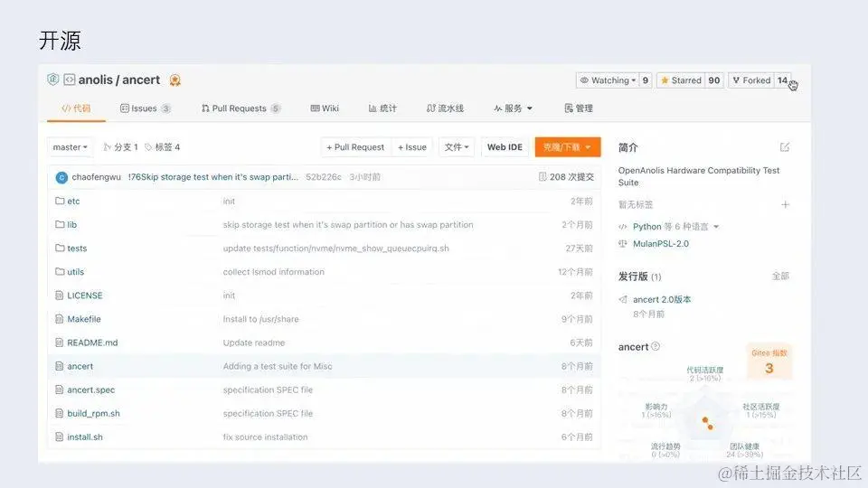Click 全部 to view all releases
Screen dimensions: 868x488
(x=780, y=277)
